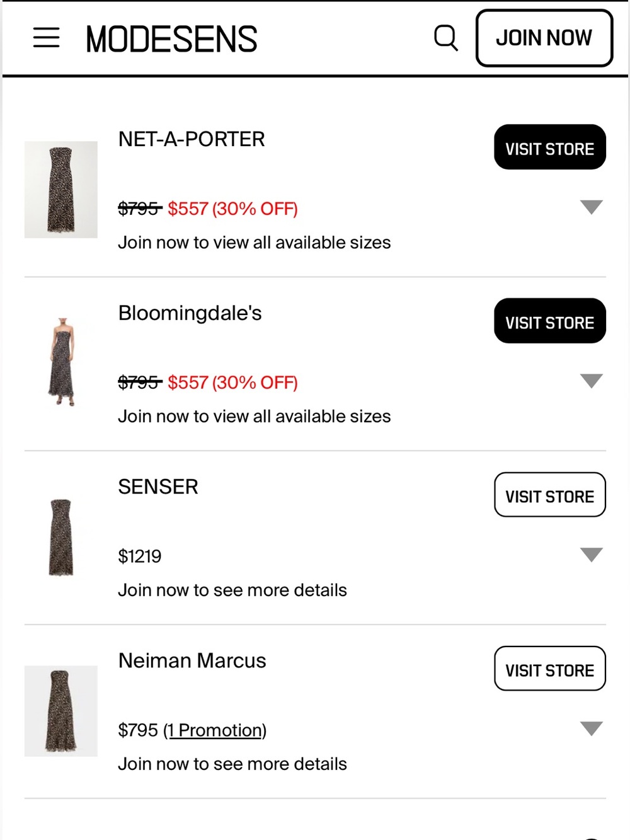Tap the search magnifier icon
The height and width of the screenshot is (840, 630).
[446, 38]
